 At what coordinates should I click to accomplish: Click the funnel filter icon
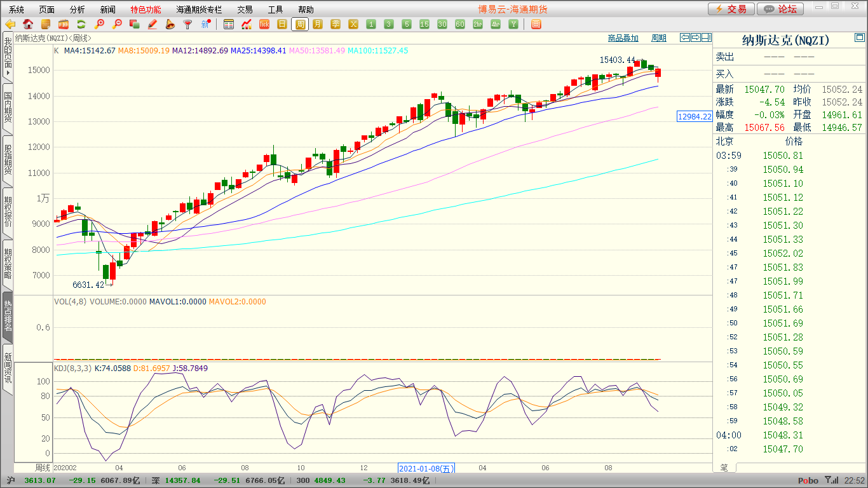[188, 24]
